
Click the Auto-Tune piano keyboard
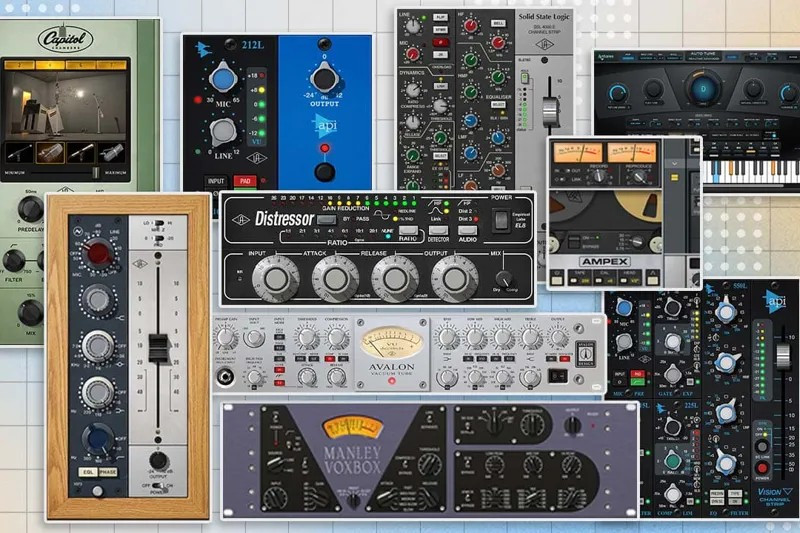pyautogui.click(x=751, y=171)
